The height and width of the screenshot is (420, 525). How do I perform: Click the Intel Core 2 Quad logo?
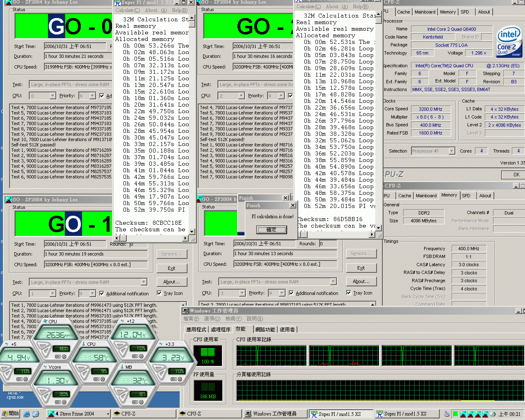[x=508, y=42]
